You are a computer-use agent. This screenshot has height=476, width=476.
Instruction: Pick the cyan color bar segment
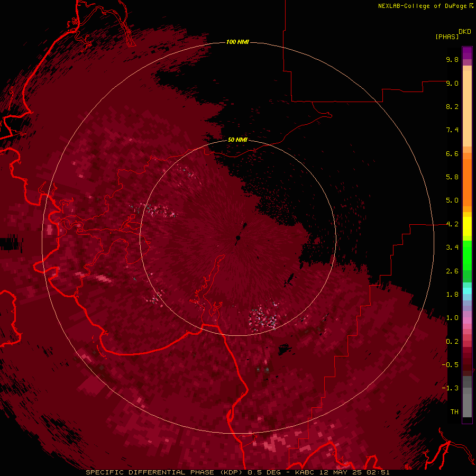(x=467, y=291)
